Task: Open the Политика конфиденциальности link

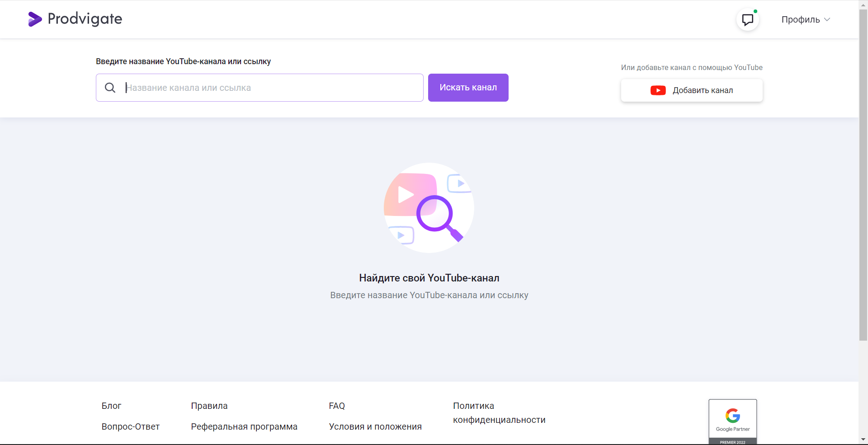Action: click(499, 413)
